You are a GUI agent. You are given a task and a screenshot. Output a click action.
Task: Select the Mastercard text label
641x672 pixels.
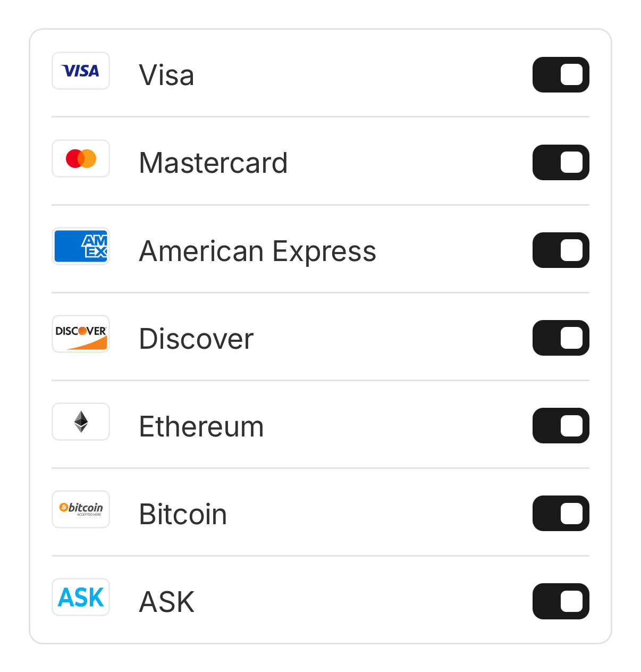click(213, 163)
